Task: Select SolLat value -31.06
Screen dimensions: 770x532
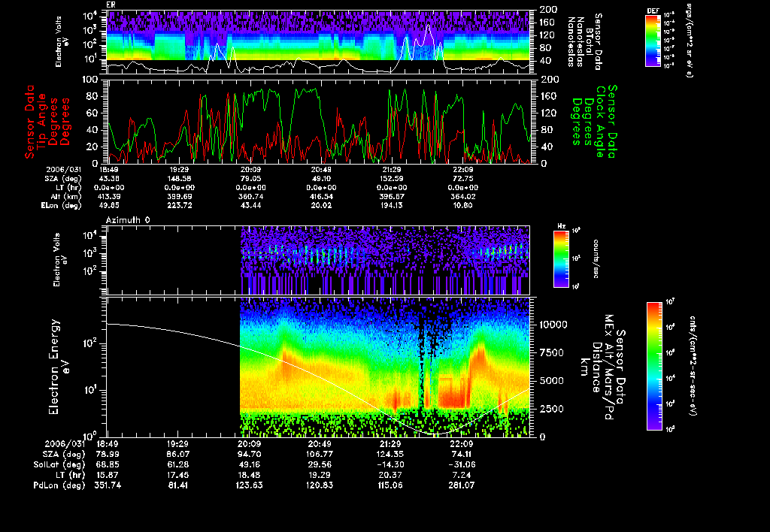Action: click(462, 465)
